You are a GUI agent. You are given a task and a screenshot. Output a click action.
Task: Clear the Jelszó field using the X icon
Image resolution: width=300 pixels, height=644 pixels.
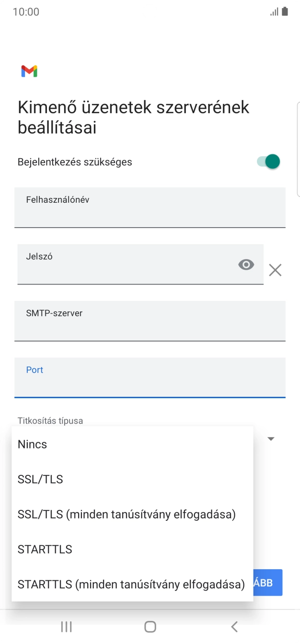pyautogui.click(x=275, y=270)
